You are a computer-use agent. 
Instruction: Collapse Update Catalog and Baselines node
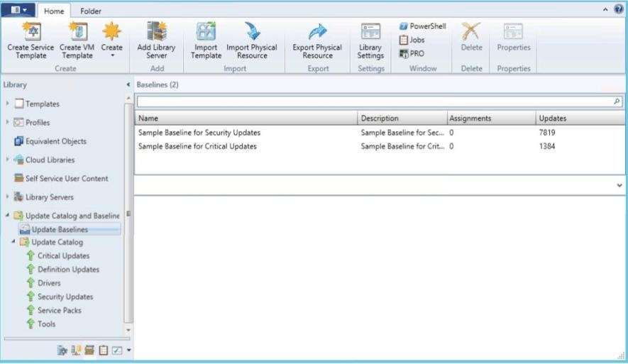point(7,215)
